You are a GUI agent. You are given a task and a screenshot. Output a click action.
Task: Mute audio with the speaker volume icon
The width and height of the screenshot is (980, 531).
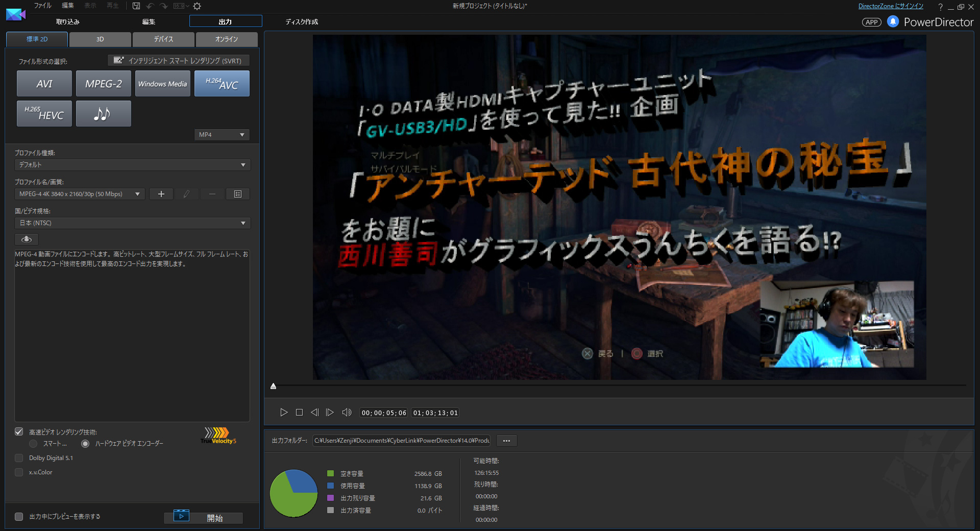click(347, 413)
